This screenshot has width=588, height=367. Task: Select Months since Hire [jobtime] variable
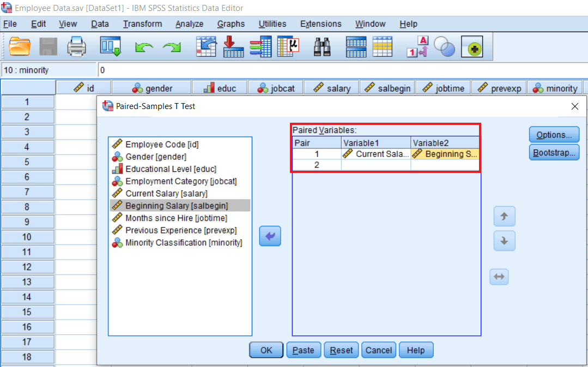coord(180,218)
